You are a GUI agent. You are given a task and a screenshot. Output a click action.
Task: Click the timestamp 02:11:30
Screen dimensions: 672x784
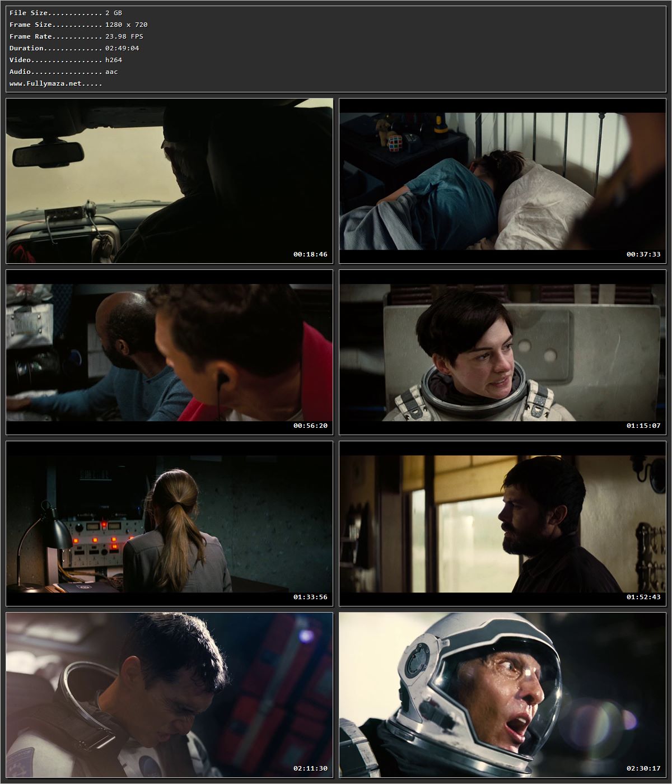pos(310,768)
